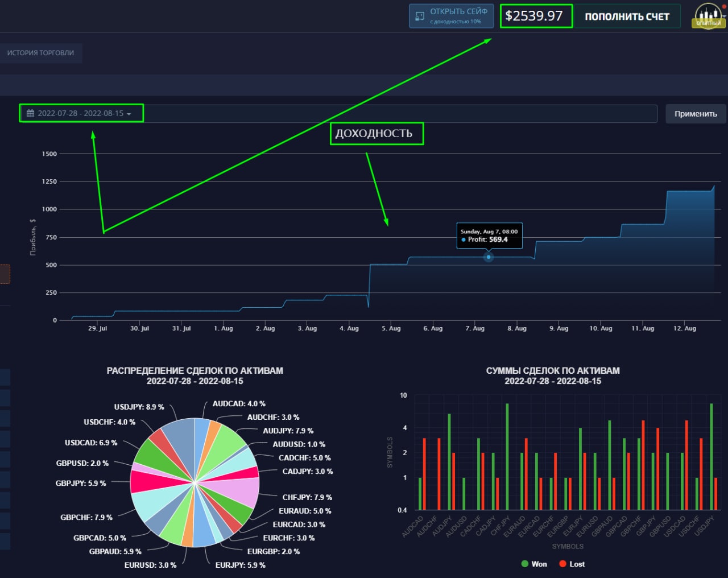Click pie label AUDCAD: 4.0 %
728x578 pixels.
(239, 403)
